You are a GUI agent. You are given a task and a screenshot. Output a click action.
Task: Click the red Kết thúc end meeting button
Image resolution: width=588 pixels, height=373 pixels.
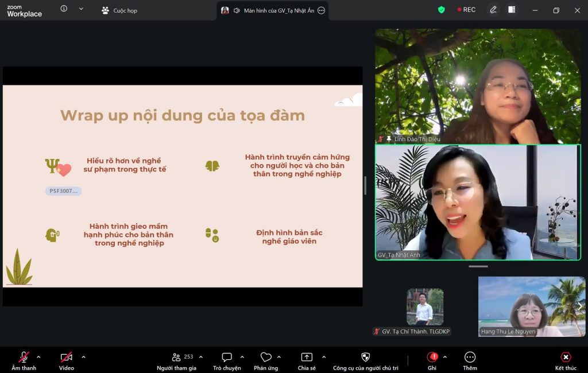566,358
